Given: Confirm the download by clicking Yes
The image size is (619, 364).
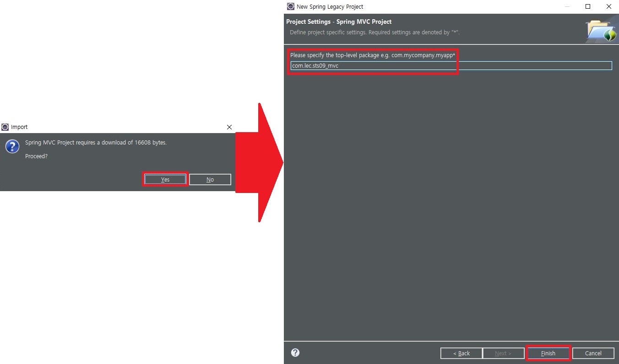Looking at the screenshot, I should click(x=165, y=180).
